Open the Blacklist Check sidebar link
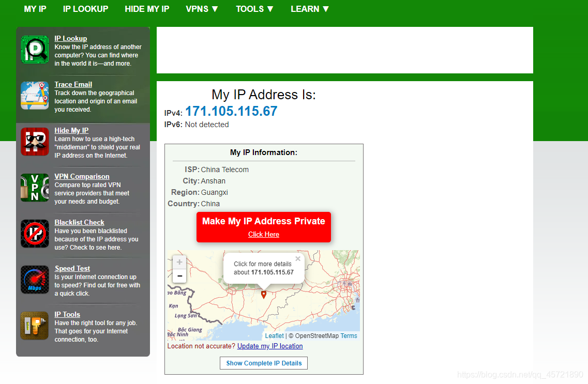Screen dimensions: 588x384 79,223
